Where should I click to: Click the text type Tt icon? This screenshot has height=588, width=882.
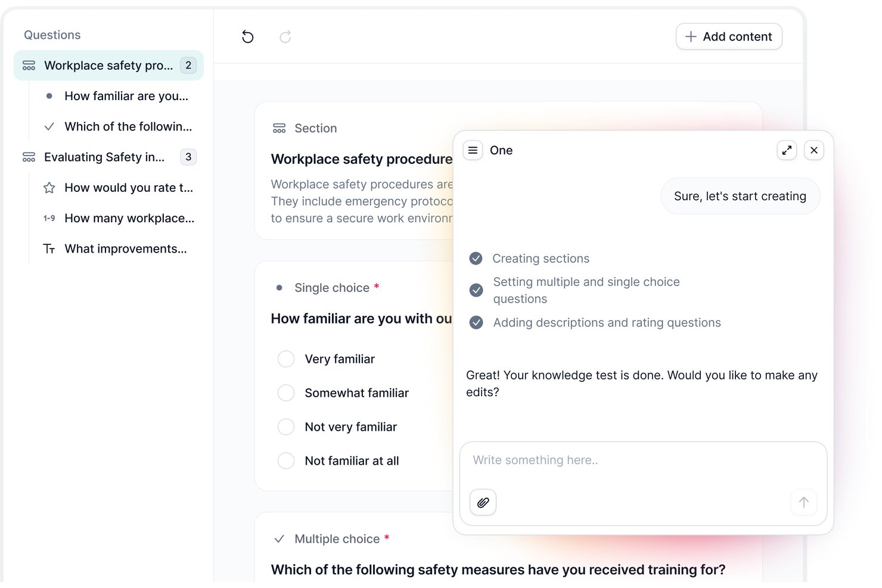coord(49,249)
